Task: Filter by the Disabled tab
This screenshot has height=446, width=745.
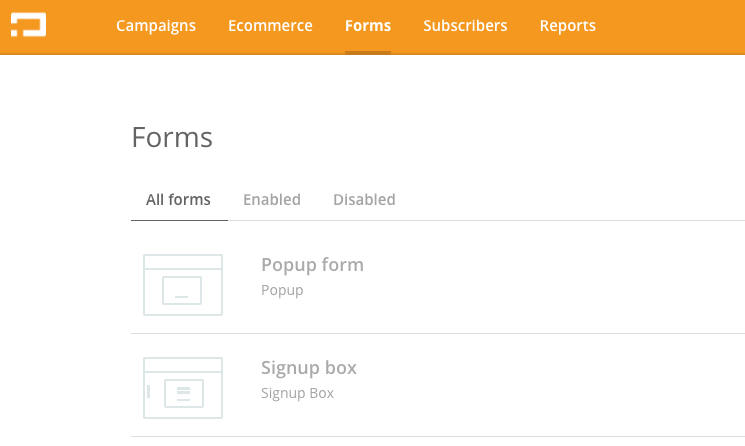Action: (x=364, y=199)
